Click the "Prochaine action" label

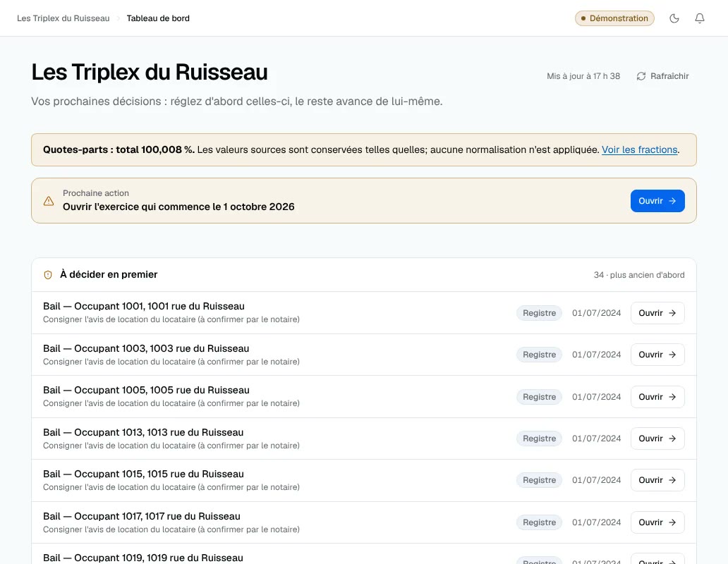96,193
